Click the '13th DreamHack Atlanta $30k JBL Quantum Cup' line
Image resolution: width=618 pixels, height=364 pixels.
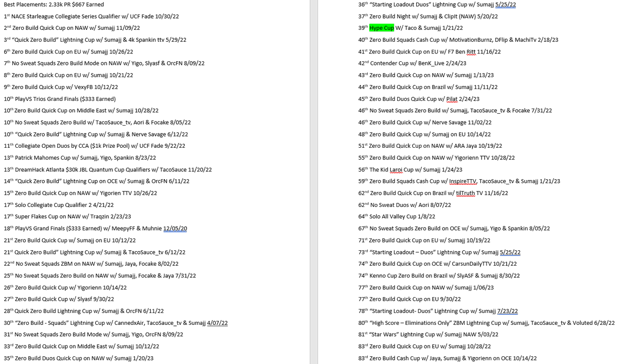[x=108, y=170]
